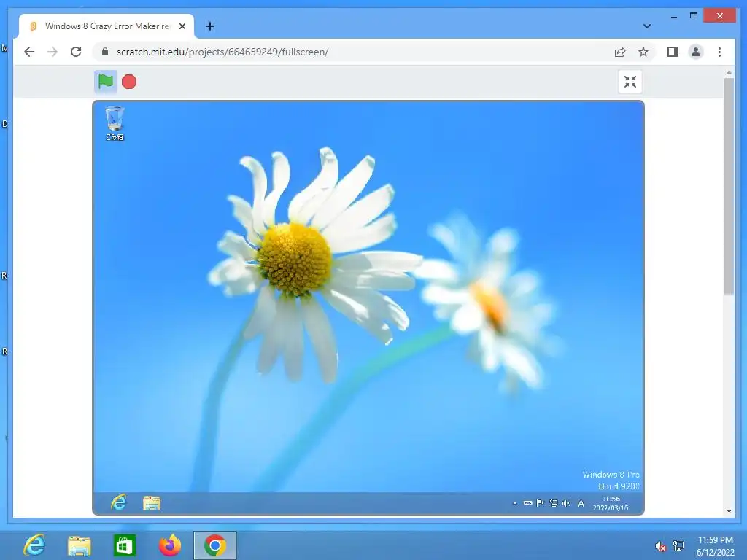Click the Scratch green flag to start
Image resolution: width=747 pixels, height=560 pixels.
(105, 82)
